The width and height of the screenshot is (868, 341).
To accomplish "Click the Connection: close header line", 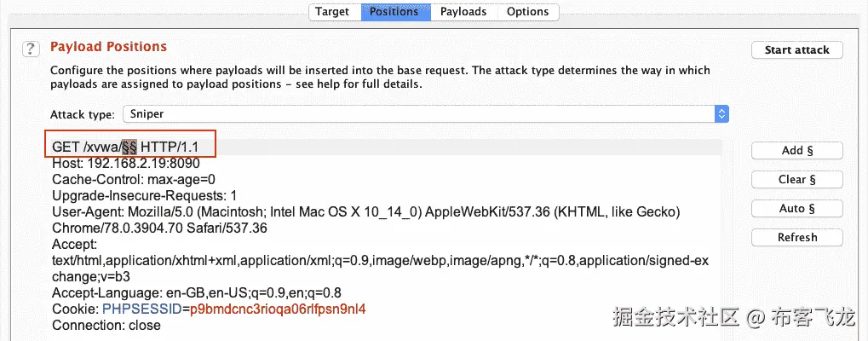I will 106,325.
